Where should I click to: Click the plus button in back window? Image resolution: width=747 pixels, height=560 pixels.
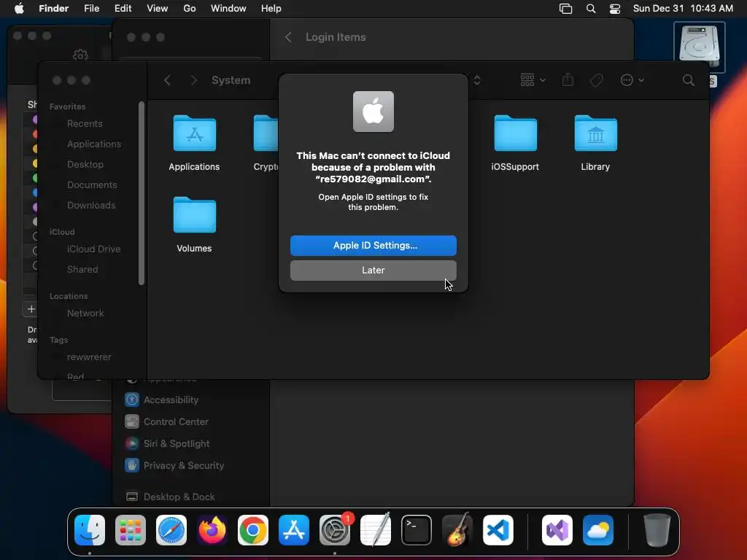click(31, 309)
